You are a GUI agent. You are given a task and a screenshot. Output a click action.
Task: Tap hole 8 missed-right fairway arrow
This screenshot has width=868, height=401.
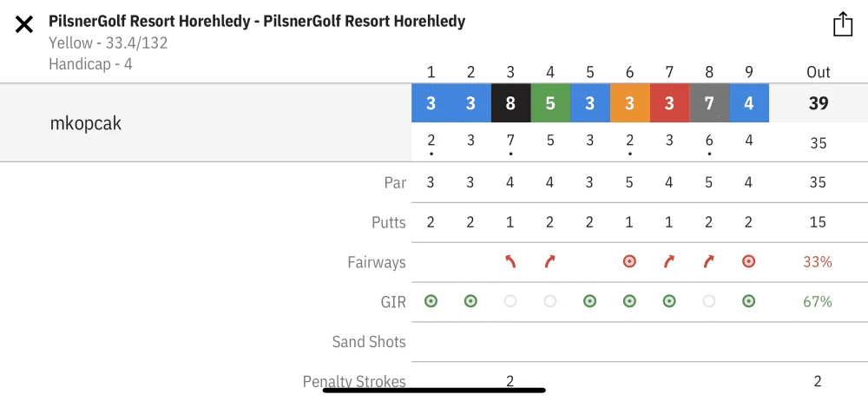709,261
